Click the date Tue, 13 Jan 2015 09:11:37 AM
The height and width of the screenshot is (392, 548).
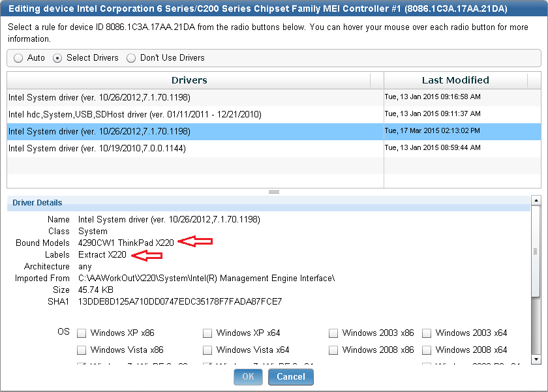[x=433, y=114]
